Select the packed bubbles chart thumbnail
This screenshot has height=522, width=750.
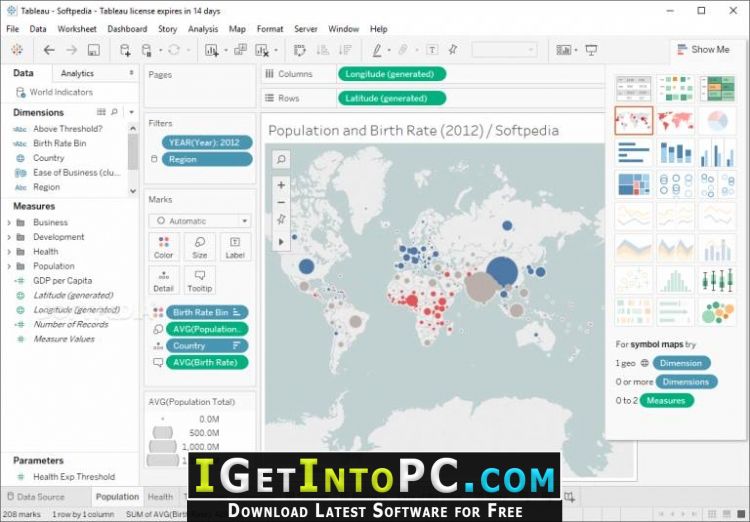tap(717, 313)
